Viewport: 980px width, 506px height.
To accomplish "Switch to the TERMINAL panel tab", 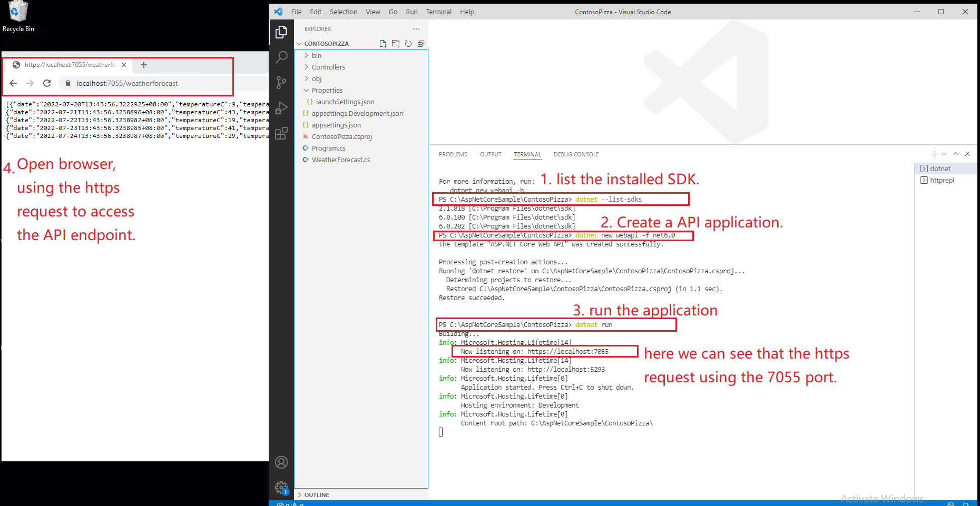I will [527, 154].
